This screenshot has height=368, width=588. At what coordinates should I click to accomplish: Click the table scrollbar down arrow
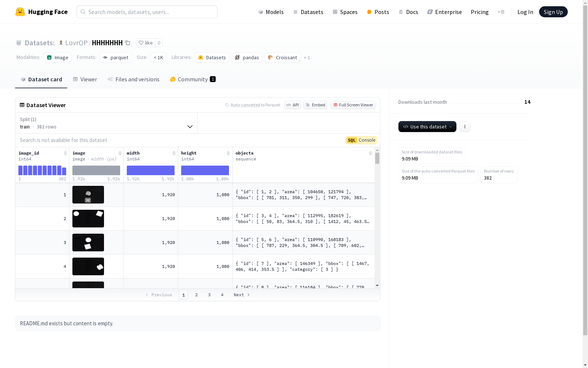tap(377, 286)
